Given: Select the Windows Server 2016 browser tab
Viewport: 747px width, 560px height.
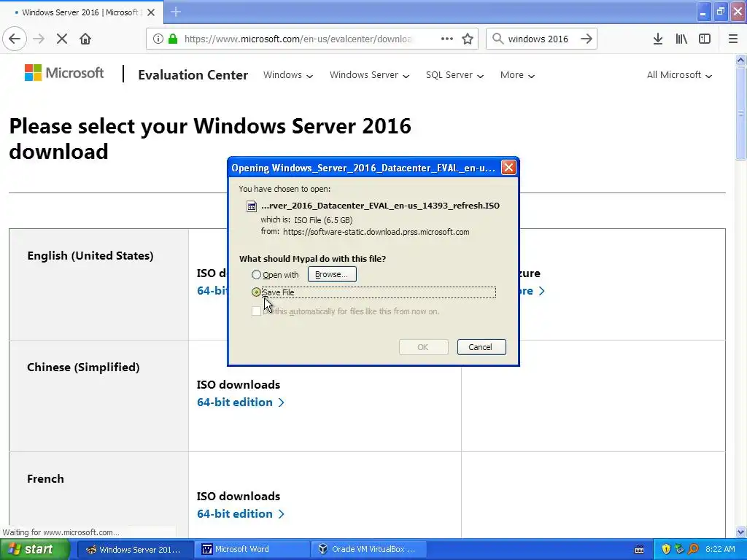Looking at the screenshot, I should (x=82, y=12).
